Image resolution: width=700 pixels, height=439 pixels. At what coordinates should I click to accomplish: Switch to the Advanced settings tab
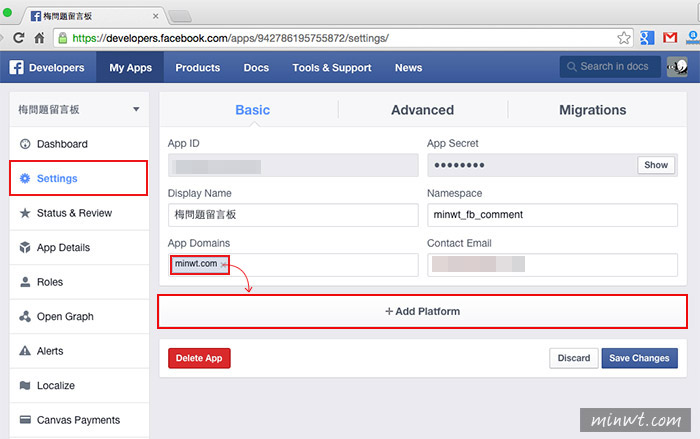coord(422,110)
